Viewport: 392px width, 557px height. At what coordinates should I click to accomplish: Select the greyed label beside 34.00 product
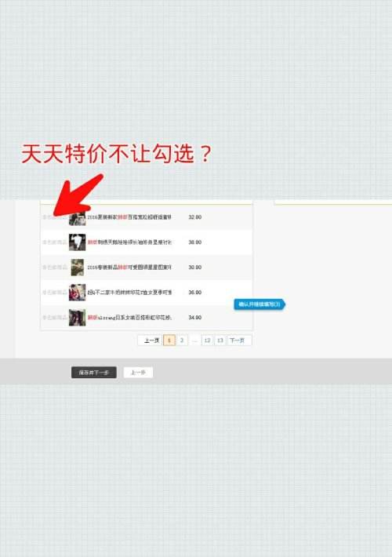click(x=54, y=317)
